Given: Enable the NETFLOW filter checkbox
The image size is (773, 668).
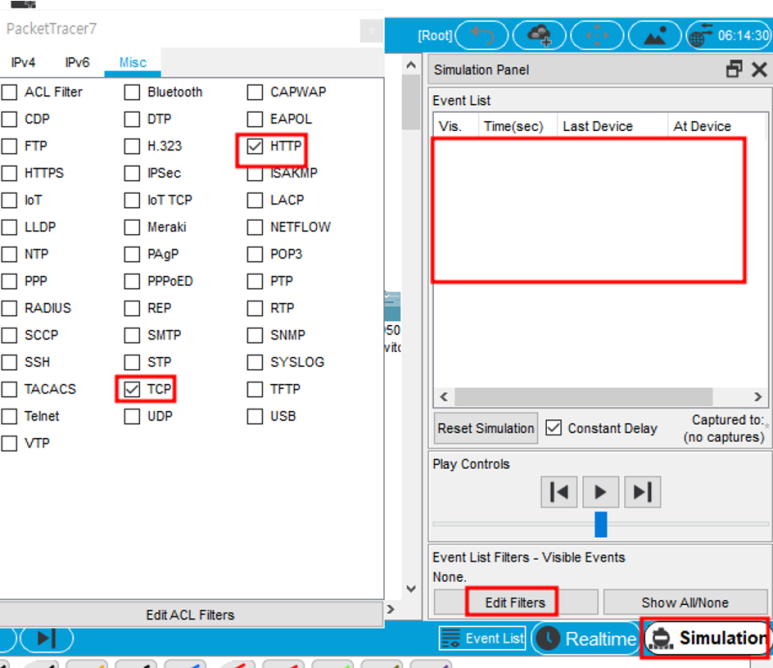Looking at the screenshot, I should point(255,227).
